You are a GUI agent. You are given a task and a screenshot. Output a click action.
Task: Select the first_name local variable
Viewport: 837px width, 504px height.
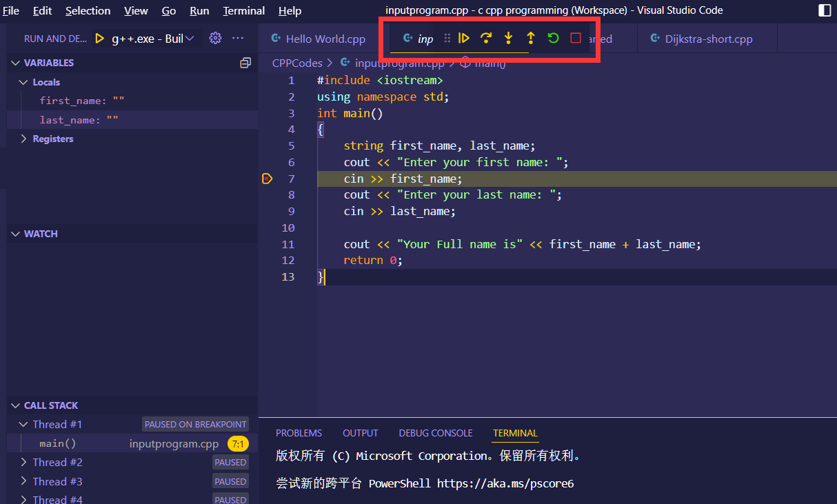pos(132,101)
